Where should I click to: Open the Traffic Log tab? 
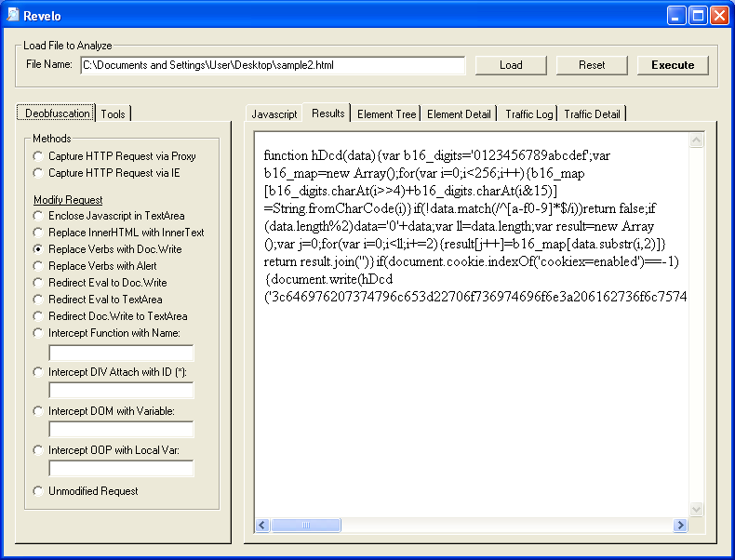pos(528,114)
